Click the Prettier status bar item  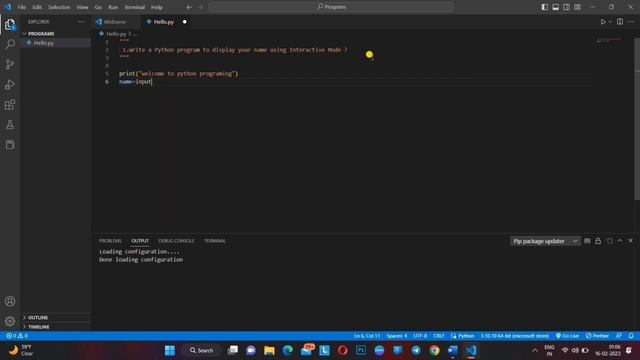597,336
